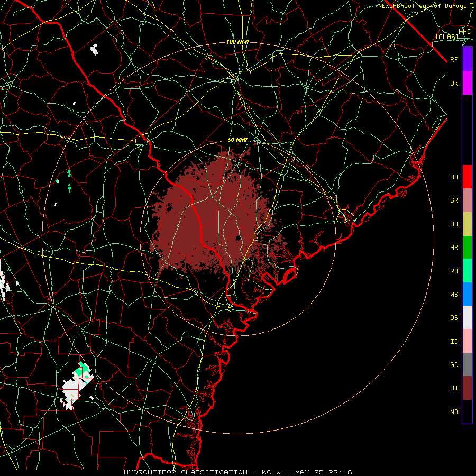Click the GC legend label
476x476 pixels.
pos(454,365)
